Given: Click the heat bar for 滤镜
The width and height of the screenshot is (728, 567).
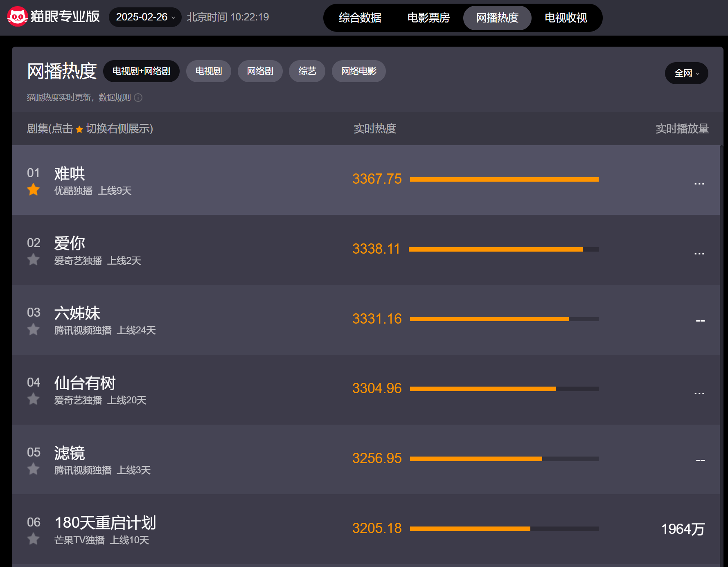Looking at the screenshot, I should 504,459.
